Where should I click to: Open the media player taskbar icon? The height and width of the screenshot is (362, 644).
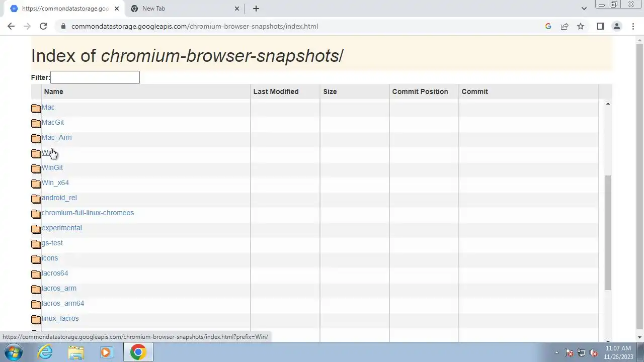106,352
